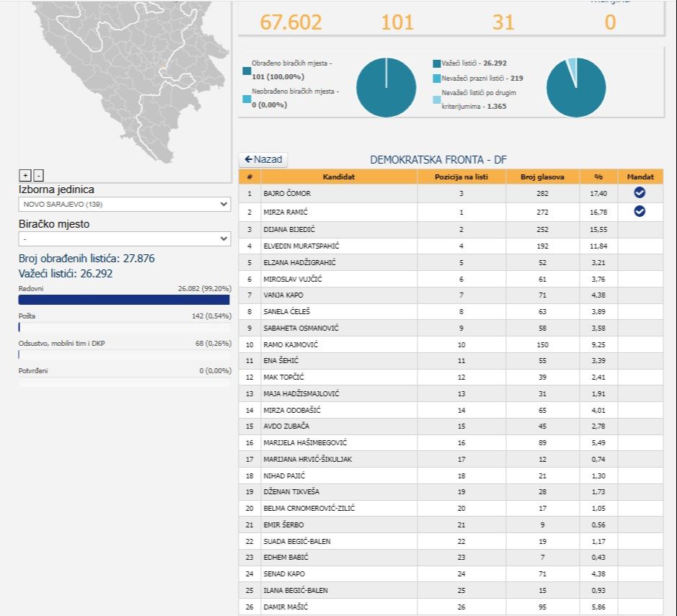Click candidate name VANJA KAPO
The height and width of the screenshot is (616, 677).
coord(283,295)
